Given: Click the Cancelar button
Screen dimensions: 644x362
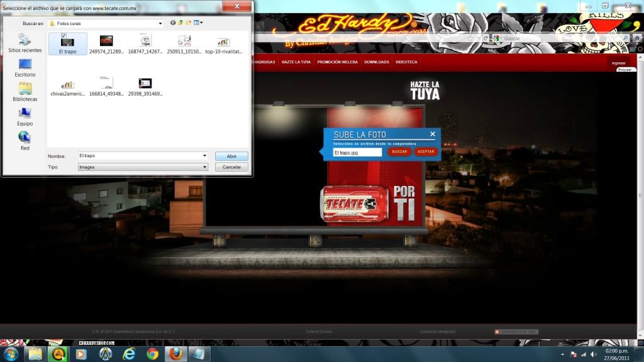Looking at the screenshot, I should [231, 167].
